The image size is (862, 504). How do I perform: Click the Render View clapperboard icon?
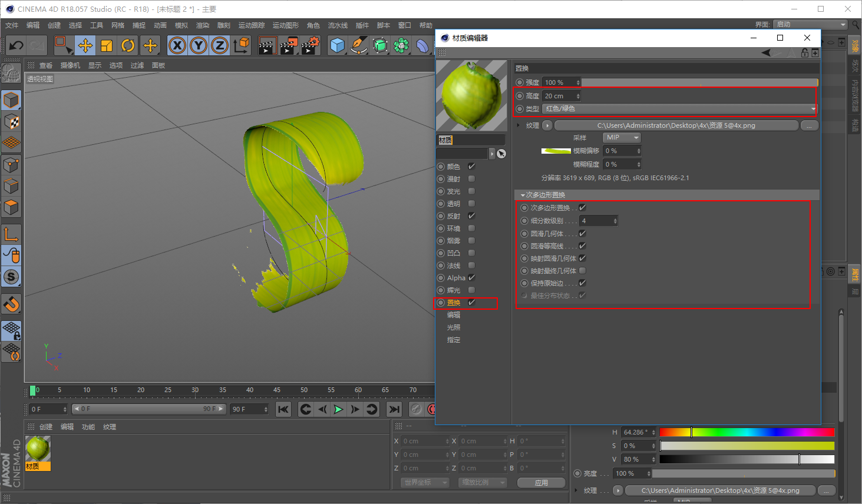[x=267, y=45]
